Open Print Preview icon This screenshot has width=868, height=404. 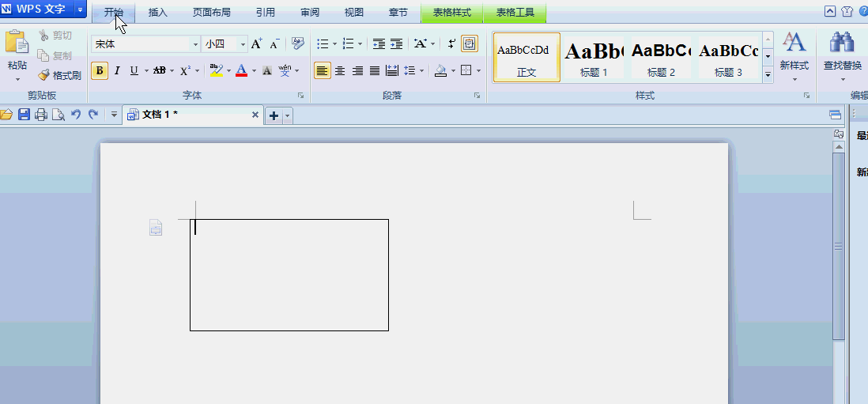(58, 115)
